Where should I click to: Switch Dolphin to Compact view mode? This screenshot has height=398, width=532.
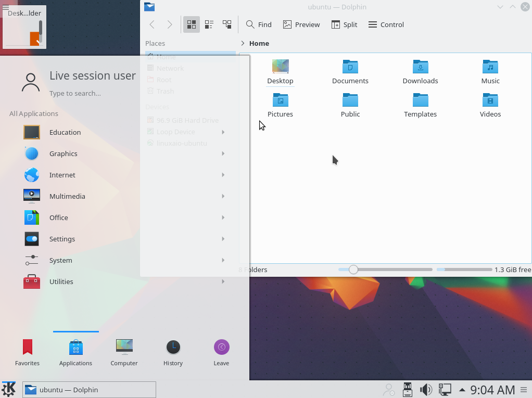[209, 24]
